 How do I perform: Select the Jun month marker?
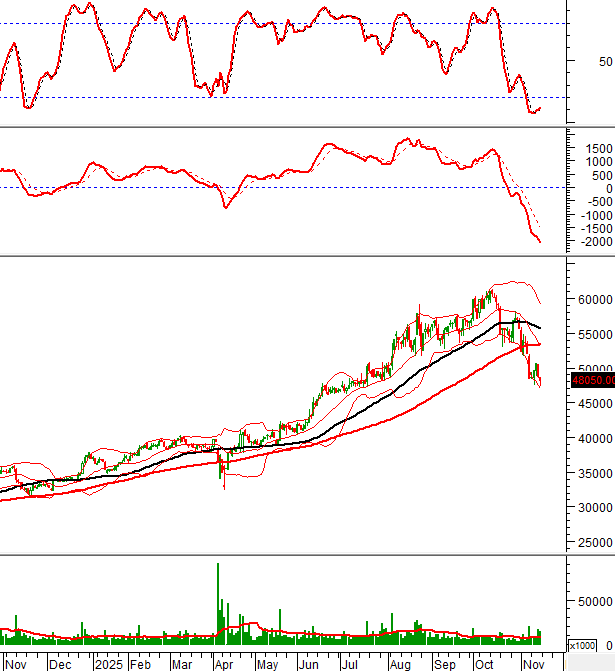pos(311,663)
